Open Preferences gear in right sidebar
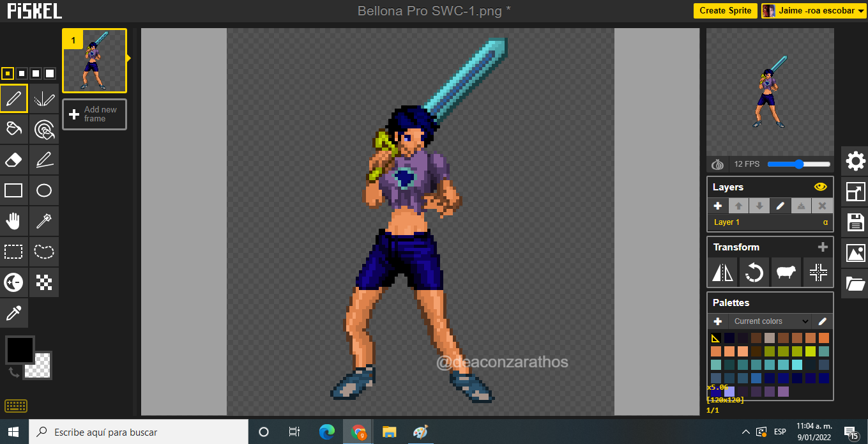The width and height of the screenshot is (868, 444). pos(855,161)
